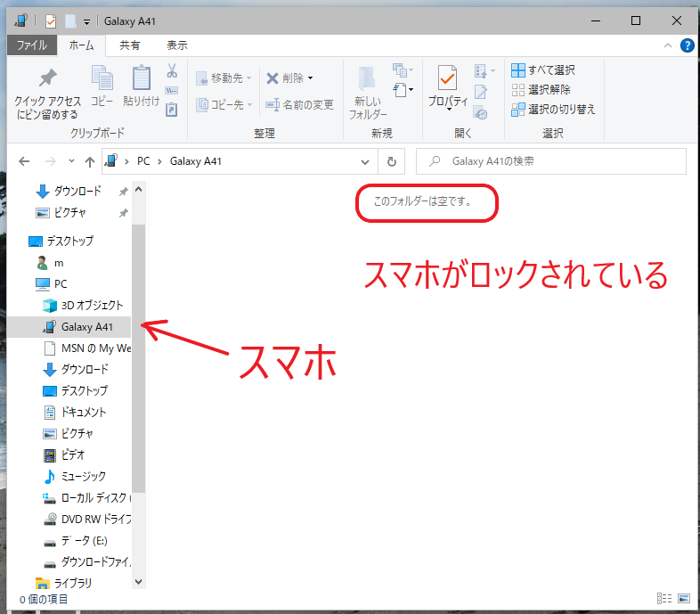Image resolution: width=700 pixels, height=614 pixels.
Task: Click the forward arrow navigation button
Action: tap(51, 161)
